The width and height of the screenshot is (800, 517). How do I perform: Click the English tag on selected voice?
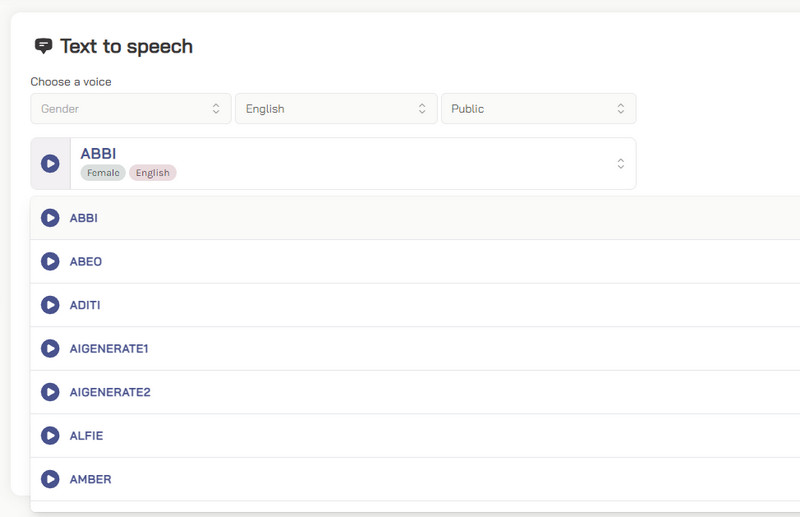[153, 173]
